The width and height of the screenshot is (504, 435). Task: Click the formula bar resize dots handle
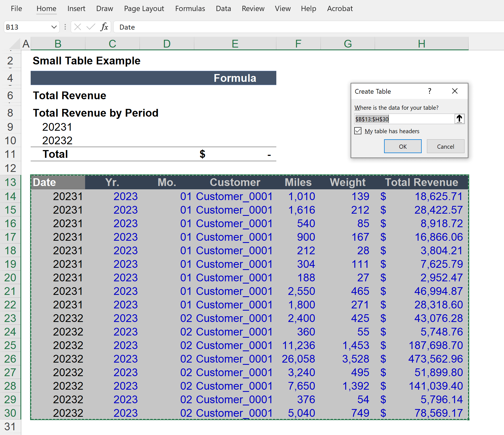click(65, 27)
